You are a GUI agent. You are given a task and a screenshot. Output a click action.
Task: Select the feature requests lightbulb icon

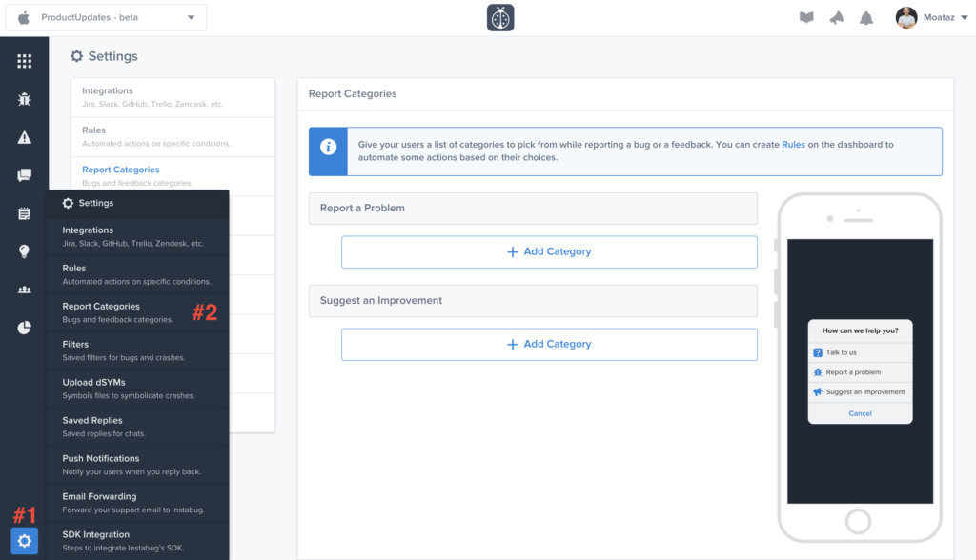[x=24, y=250]
